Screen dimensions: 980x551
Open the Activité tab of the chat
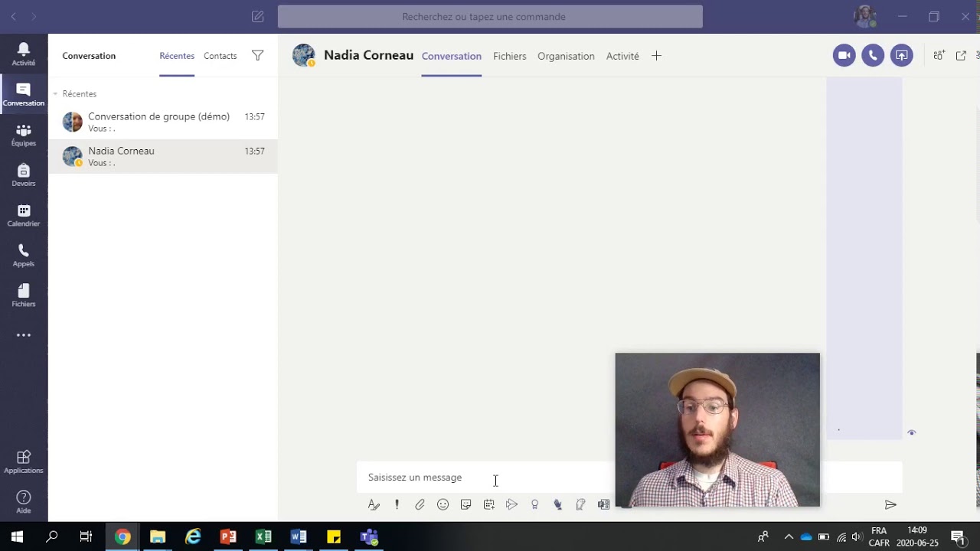click(622, 56)
